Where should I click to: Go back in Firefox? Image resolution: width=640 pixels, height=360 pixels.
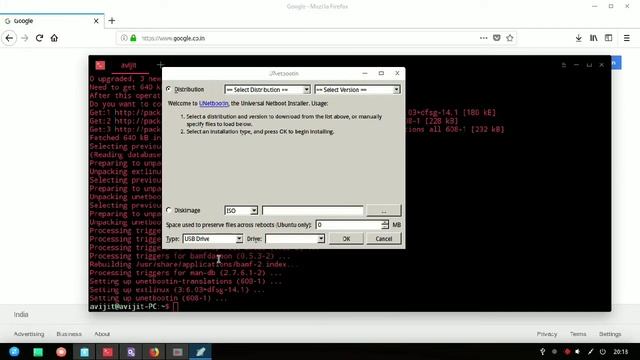coord(9,38)
